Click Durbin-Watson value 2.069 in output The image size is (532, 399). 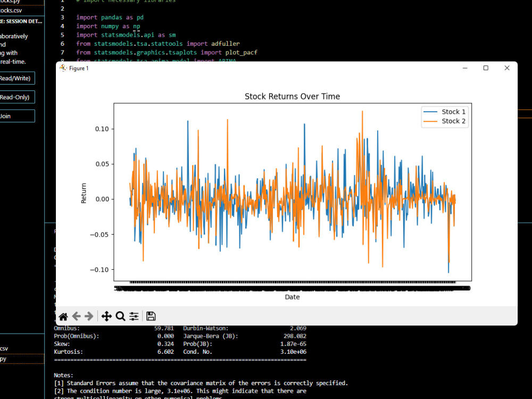298,328
